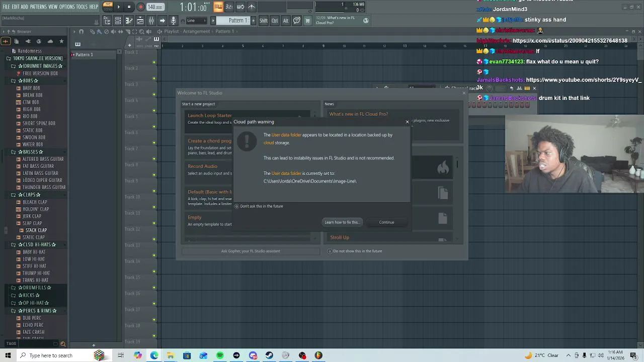Click the microphone recording icon in toolbar
The width and height of the screenshot is (644, 362).
click(173, 21)
